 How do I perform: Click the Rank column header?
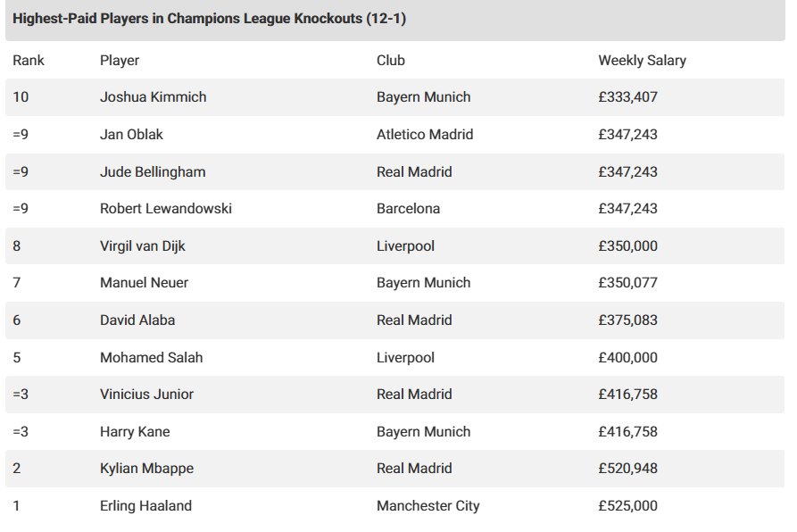pyautogui.click(x=29, y=61)
